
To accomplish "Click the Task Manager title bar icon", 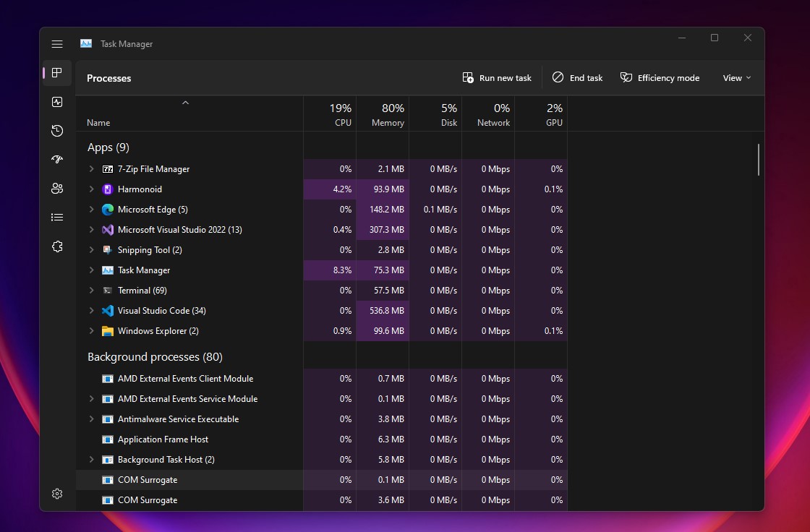I will pos(86,44).
